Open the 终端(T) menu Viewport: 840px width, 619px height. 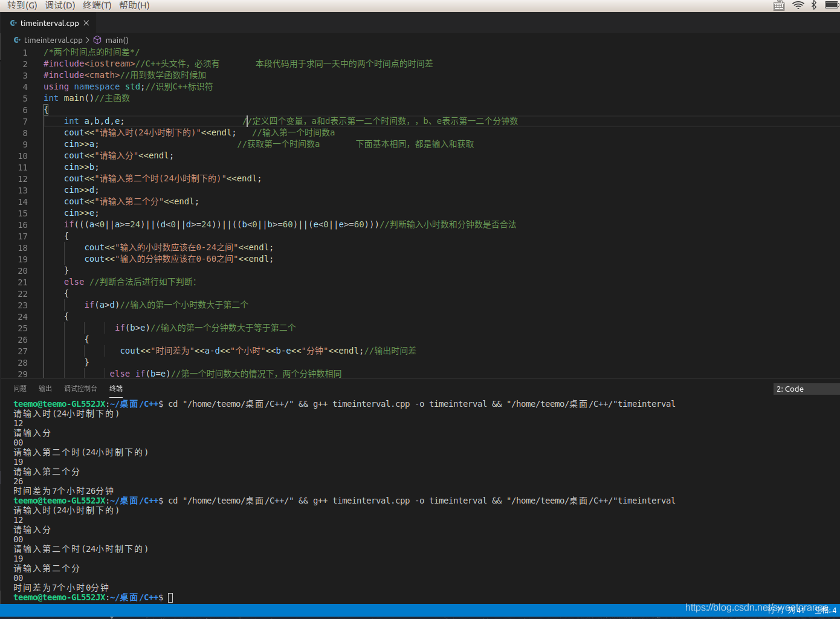(97, 5)
